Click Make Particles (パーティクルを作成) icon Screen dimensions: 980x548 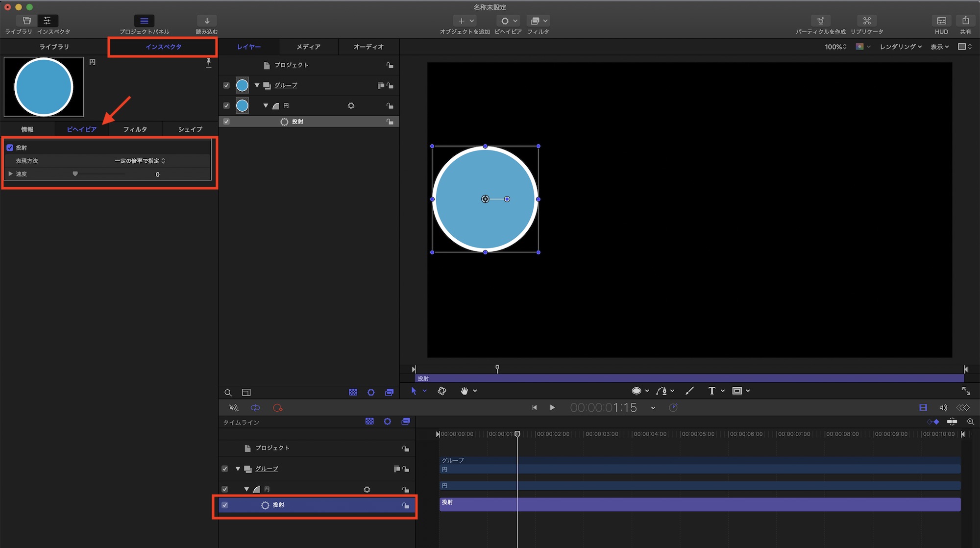pos(820,21)
